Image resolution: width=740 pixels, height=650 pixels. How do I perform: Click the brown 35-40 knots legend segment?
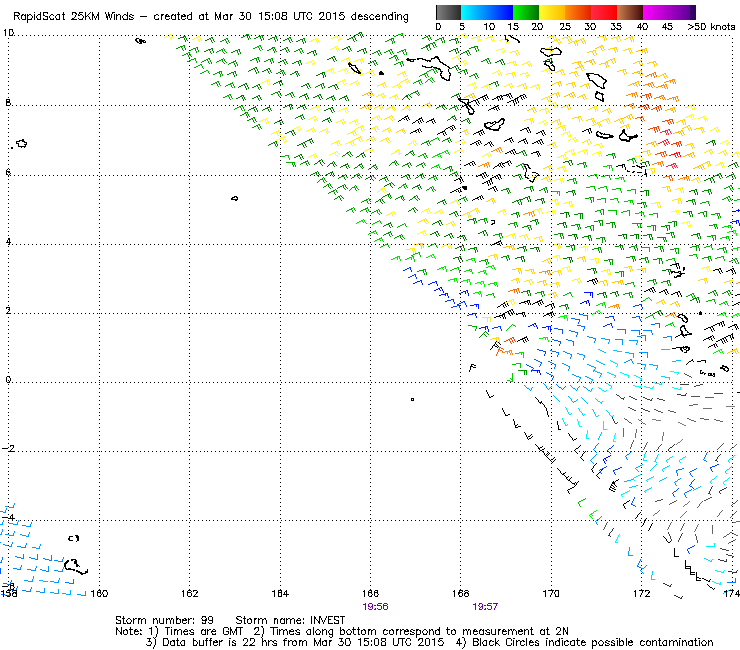(x=630, y=12)
